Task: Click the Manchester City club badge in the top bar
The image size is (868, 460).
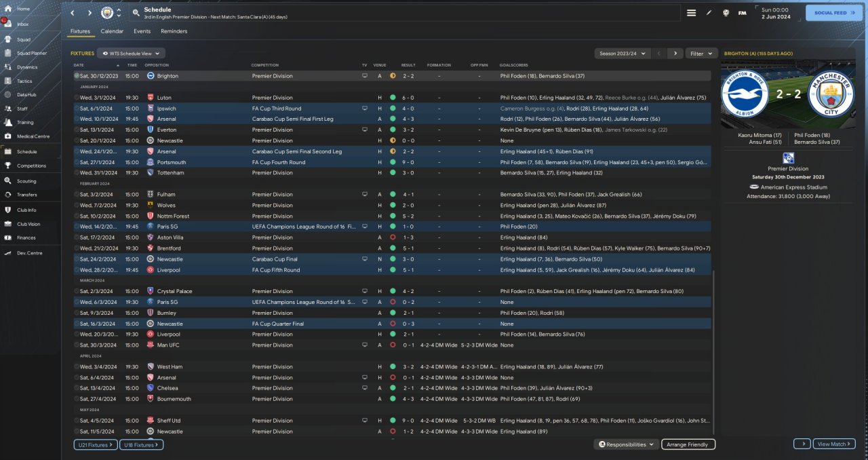Action: pyautogui.click(x=107, y=13)
